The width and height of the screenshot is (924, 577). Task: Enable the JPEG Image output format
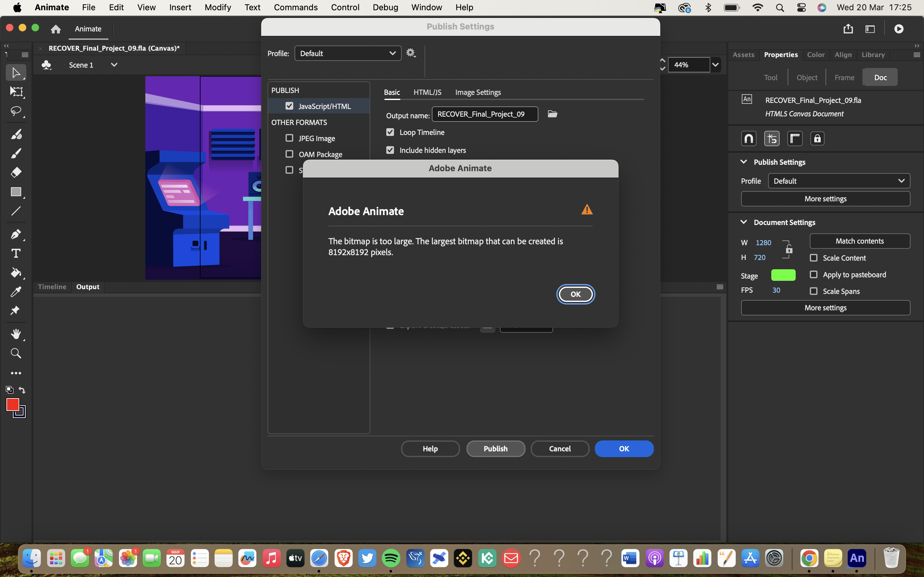pos(289,138)
